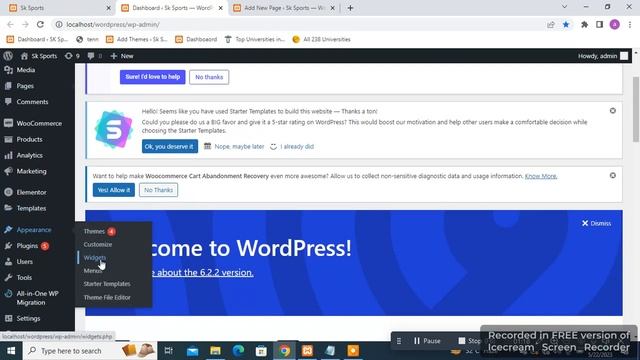Select Widgets in Appearance submenu
Screen dimensions: 640x360
[x=94, y=258]
